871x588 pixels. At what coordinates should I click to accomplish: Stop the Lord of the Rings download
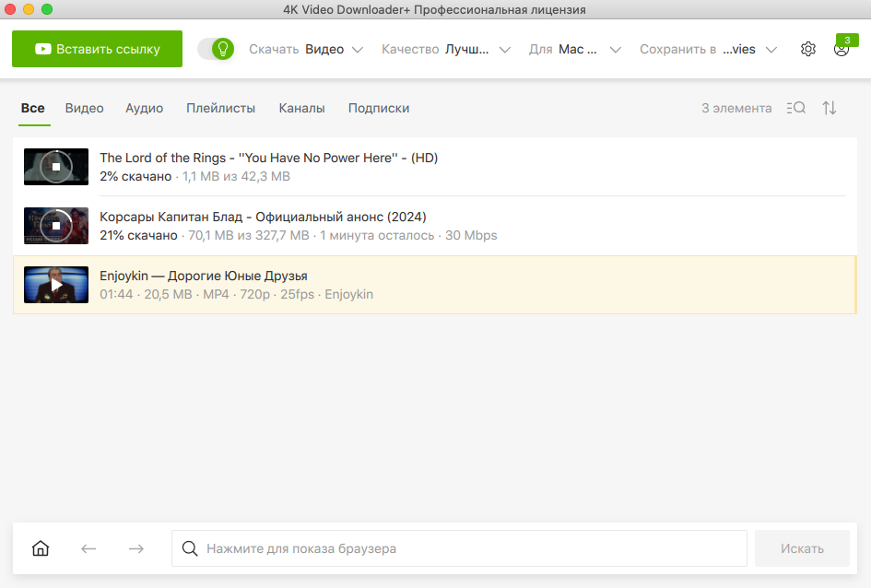click(x=56, y=167)
